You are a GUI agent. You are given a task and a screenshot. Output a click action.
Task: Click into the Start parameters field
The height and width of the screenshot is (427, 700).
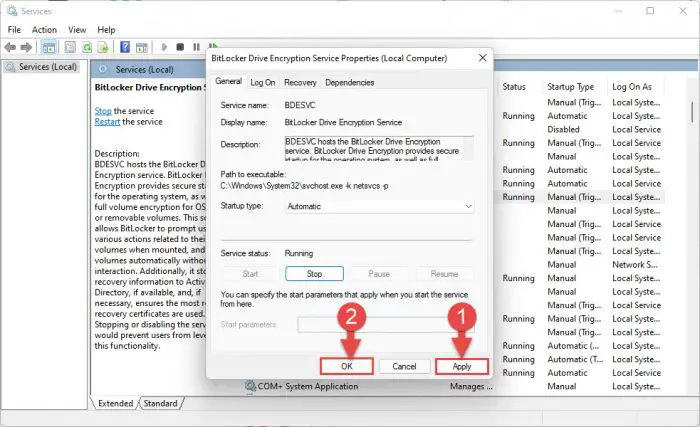coord(385,324)
